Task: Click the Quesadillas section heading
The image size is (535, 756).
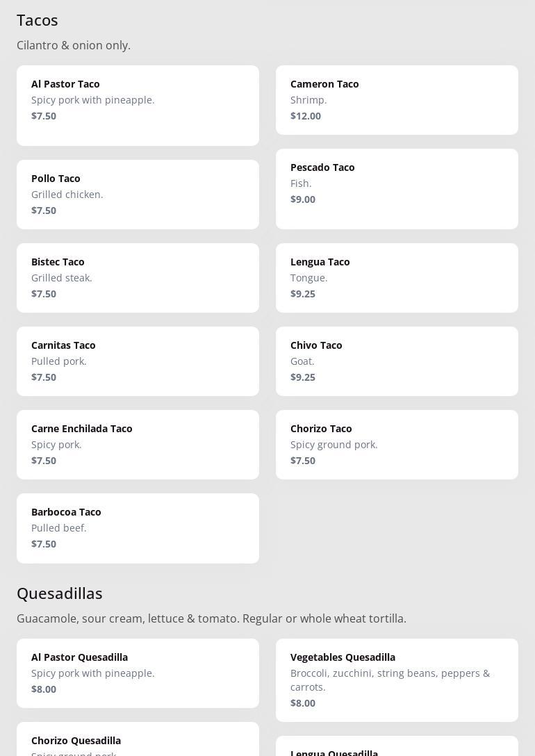Action: click(x=59, y=593)
